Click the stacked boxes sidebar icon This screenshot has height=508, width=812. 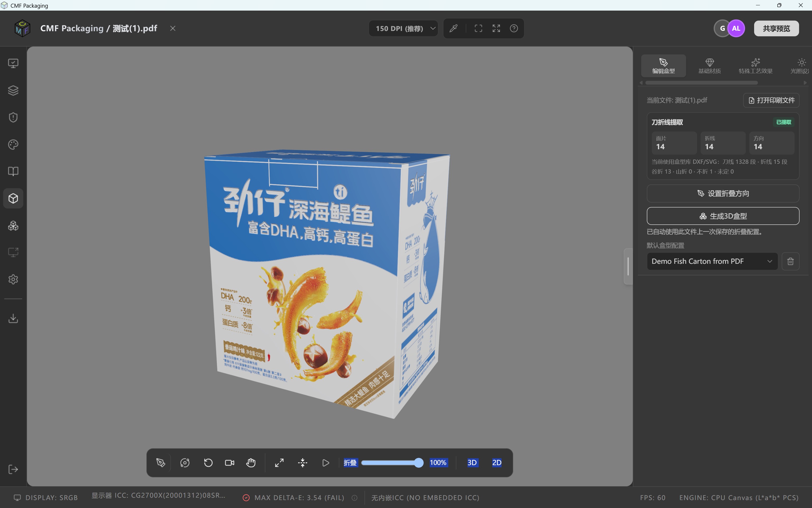coord(13,225)
